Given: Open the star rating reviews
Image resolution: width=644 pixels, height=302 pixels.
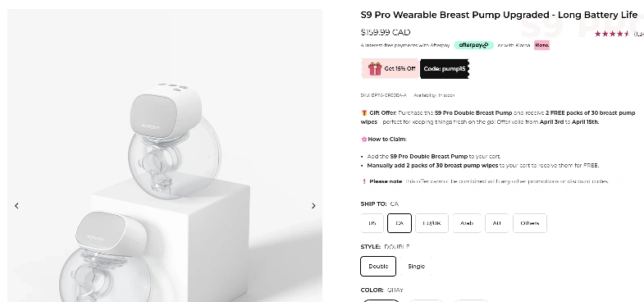Looking at the screenshot, I should pos(611,34).
